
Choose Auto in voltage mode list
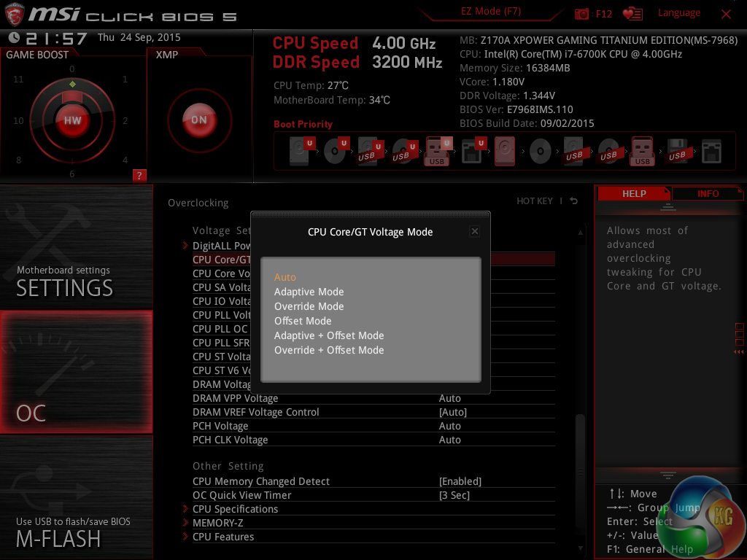point(285,277)
